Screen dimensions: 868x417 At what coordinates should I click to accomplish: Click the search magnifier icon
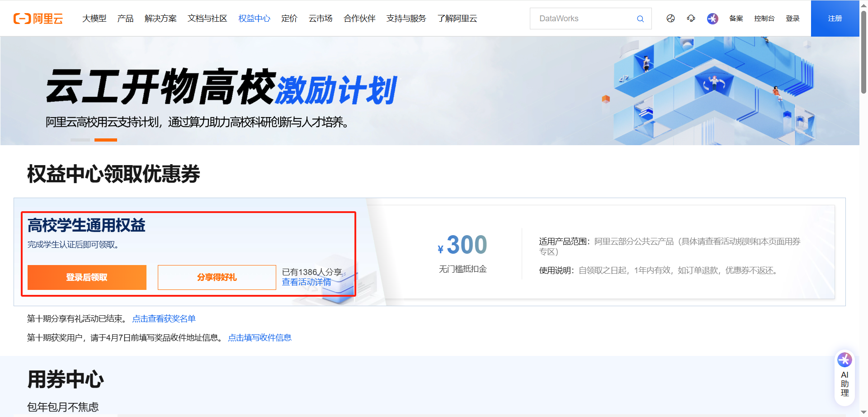(640, 19)
